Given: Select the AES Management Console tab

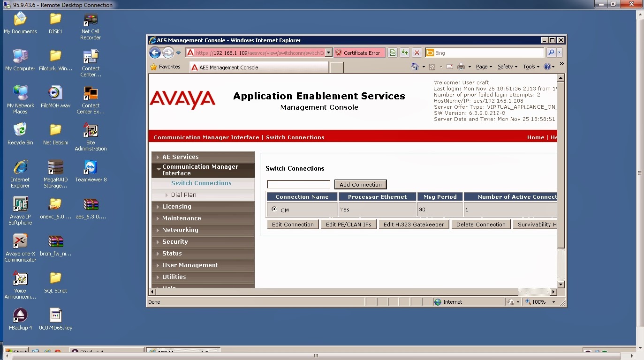Looking at the screenshot, I should pos(258,67).
